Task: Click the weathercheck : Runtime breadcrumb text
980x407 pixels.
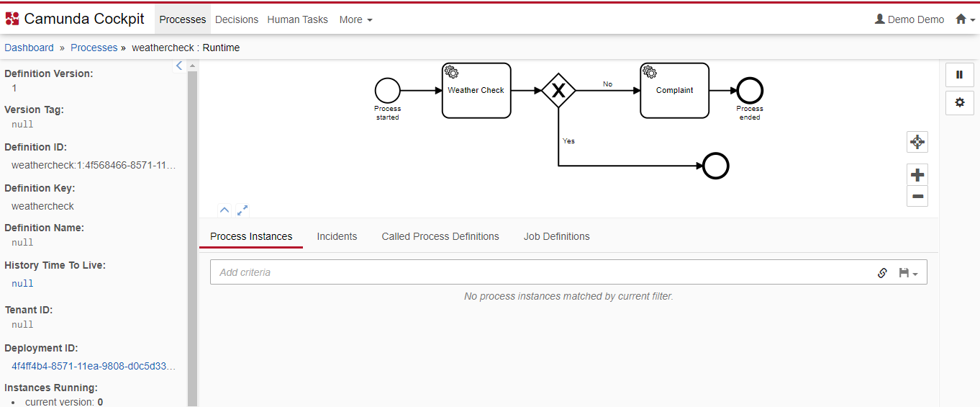Action: click(186, 48)
